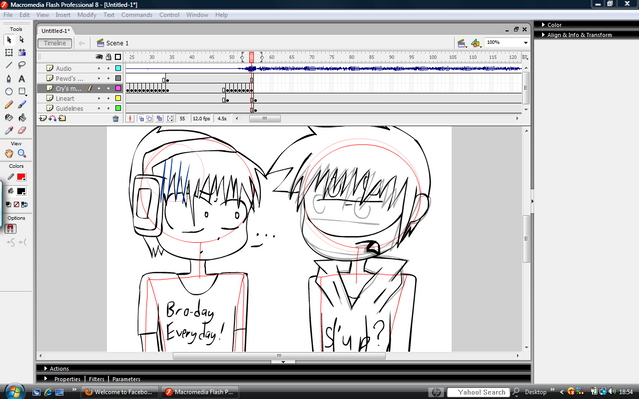Image resolution: width=639 pixels, height=399 pixels.
Task: Toggle lock dot of Guidelines layer
Action: point(108,108)
